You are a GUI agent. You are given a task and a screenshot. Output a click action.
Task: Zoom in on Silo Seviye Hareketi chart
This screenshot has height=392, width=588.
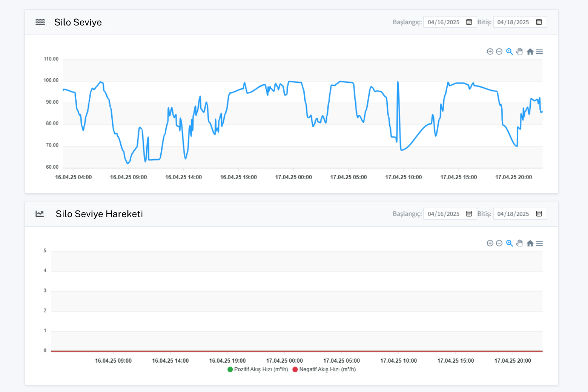coord(490,243)
